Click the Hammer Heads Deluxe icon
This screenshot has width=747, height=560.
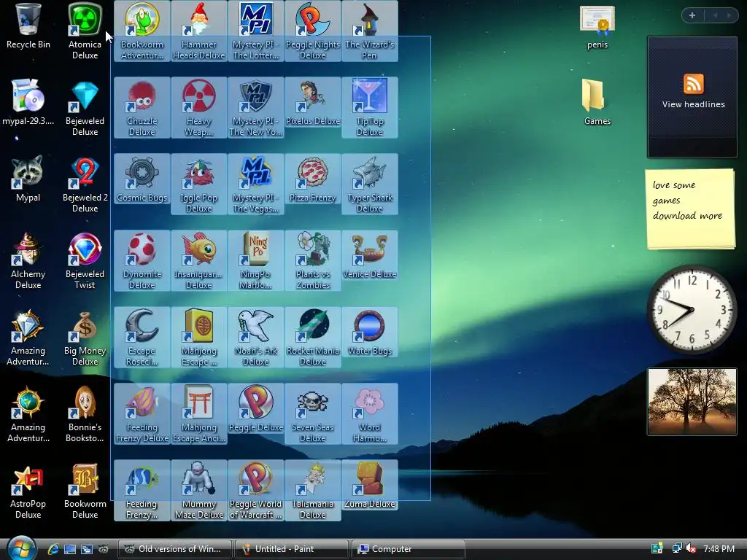[198, 31]
